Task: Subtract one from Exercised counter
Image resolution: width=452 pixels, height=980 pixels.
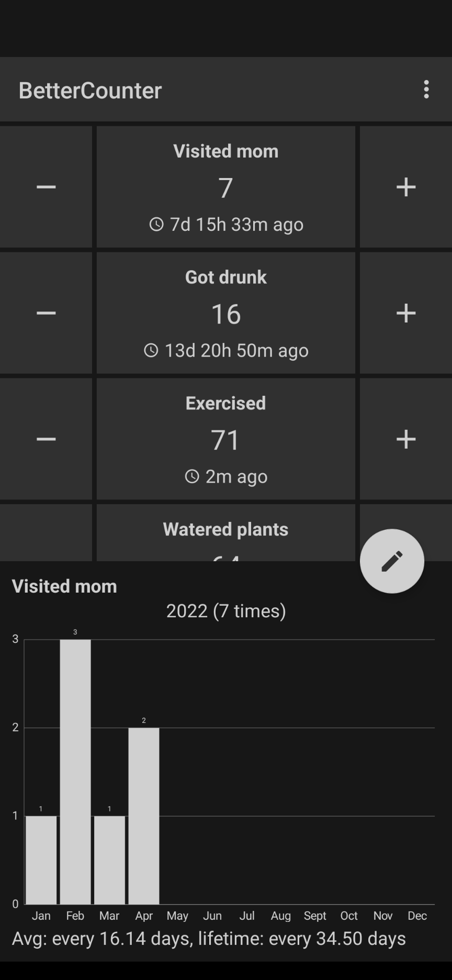Action: pos(46,439)
